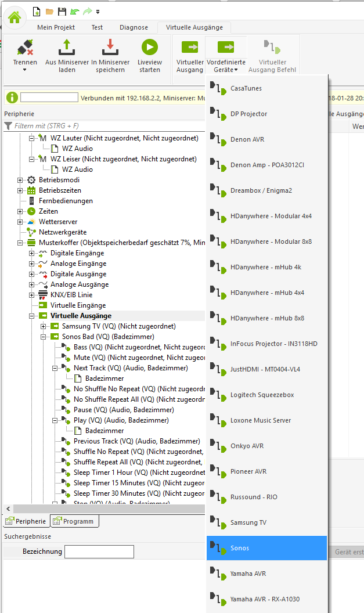Redo using the green right arrow
The image size is (364, 613).
[88, 12]
